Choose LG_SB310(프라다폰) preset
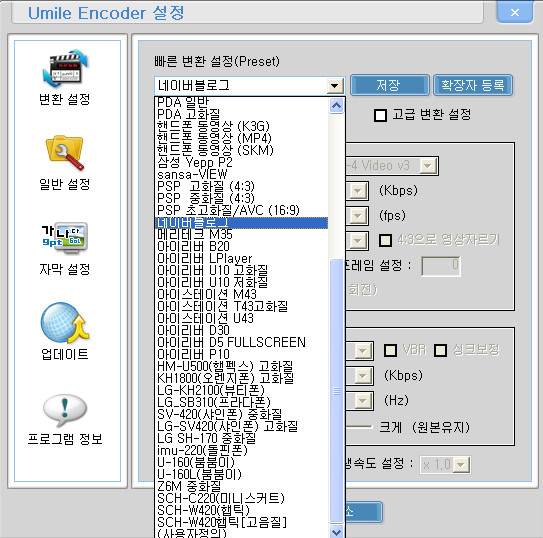Screen dimensions: 543x538 click(x=242, y=402)
